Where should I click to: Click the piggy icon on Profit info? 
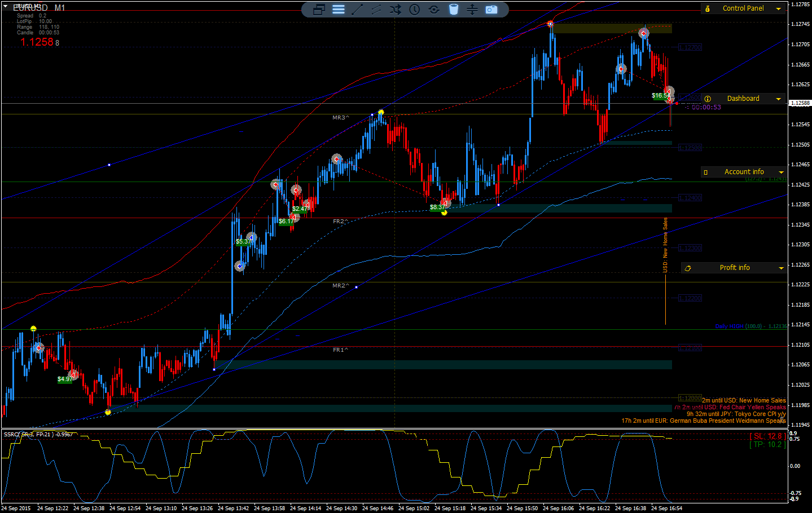688,268
